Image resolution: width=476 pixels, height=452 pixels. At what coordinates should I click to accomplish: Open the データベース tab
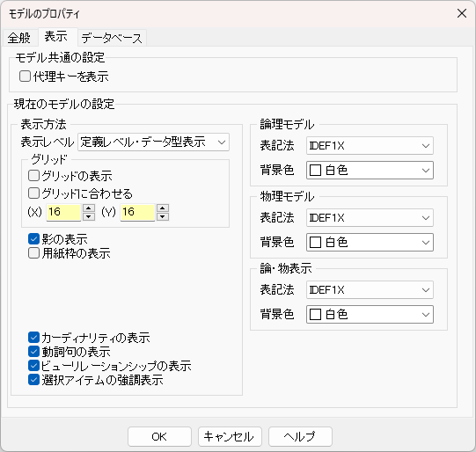pos(112,38)
